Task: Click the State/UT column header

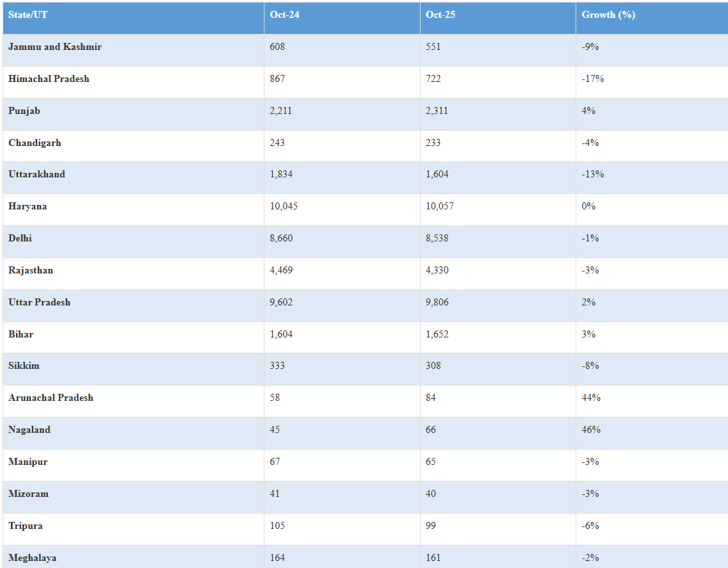Action: click(x=28, y=15)
